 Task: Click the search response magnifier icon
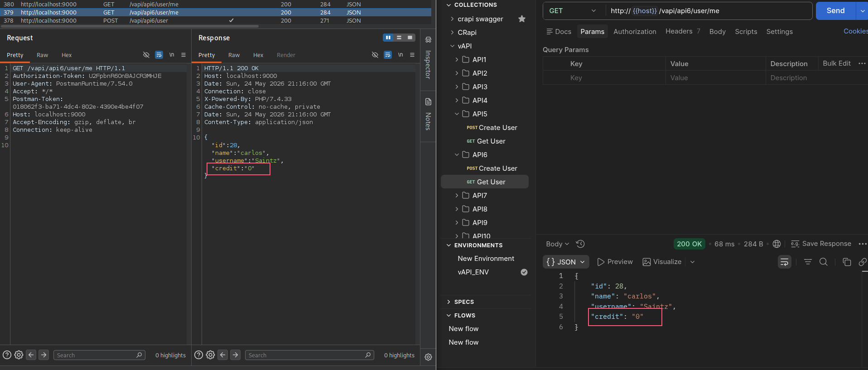(824, 262)
